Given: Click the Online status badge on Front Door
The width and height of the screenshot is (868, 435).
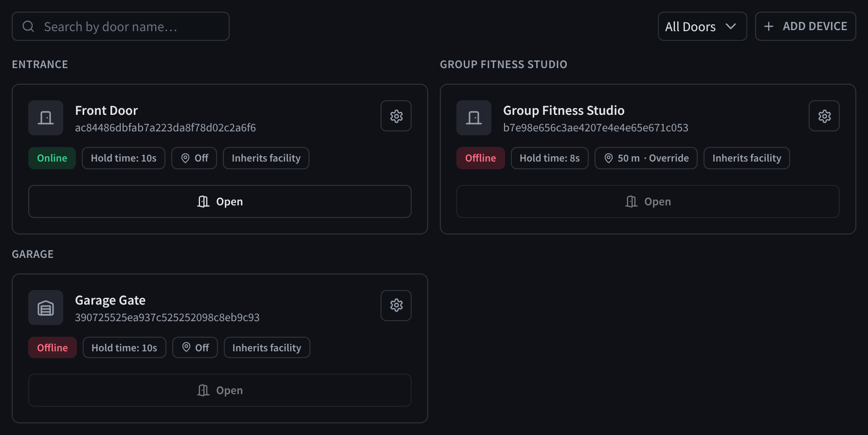Looking at the screenshot, I should (x=52, y=158).
